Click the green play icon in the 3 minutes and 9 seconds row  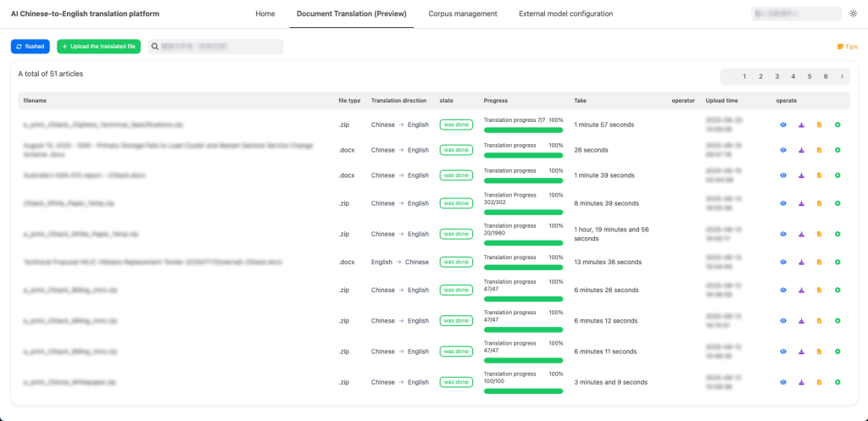pyautogui.click(x=837, y=383)
